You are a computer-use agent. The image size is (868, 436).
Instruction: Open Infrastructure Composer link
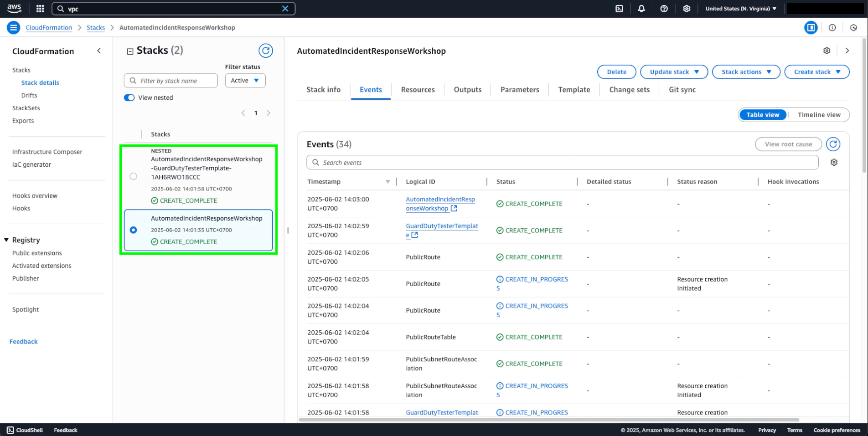pos(47,152)
